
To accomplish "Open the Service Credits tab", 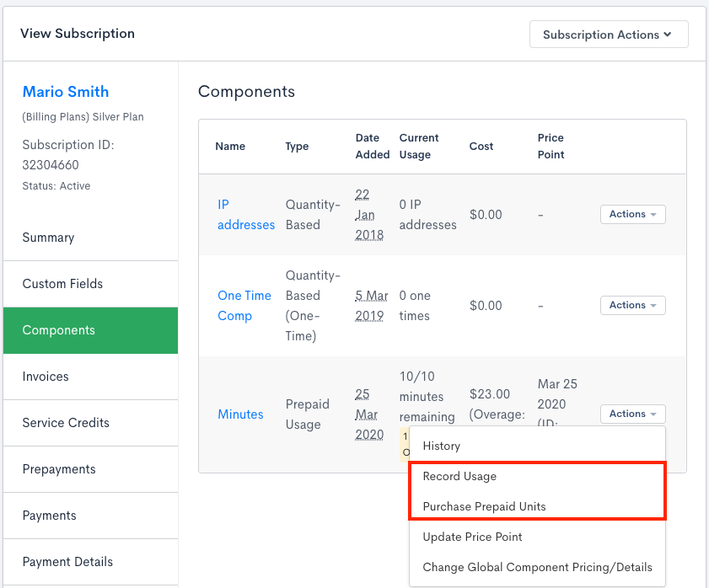I will point(66,423).
